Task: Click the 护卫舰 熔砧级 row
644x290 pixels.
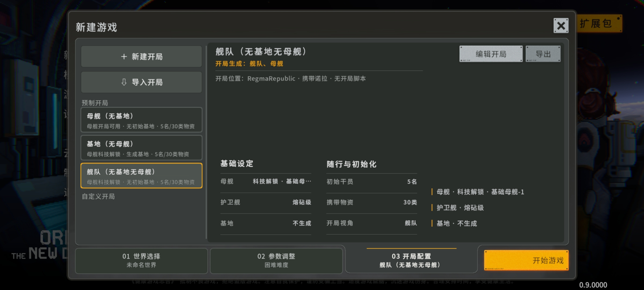Action: click(266, 202)
